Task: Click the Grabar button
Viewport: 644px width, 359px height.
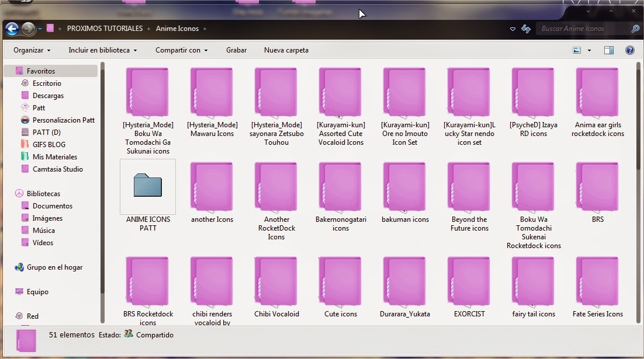Action: coord(236,50)
